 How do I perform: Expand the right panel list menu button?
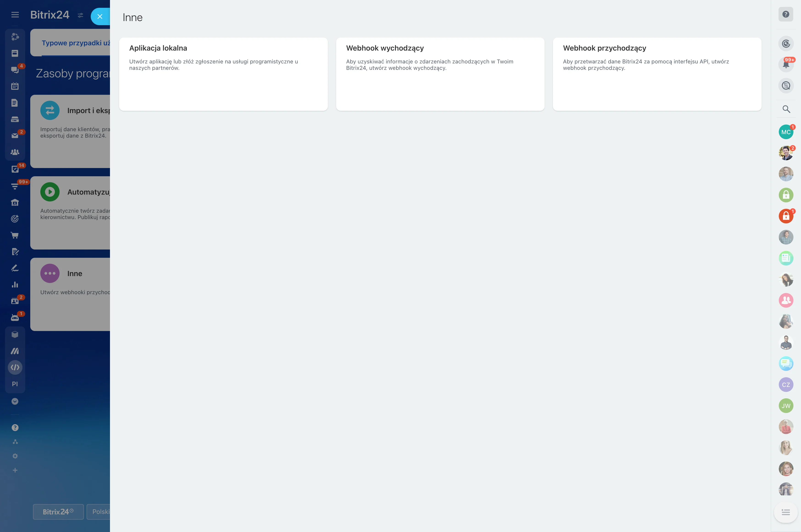coord(786,512)
